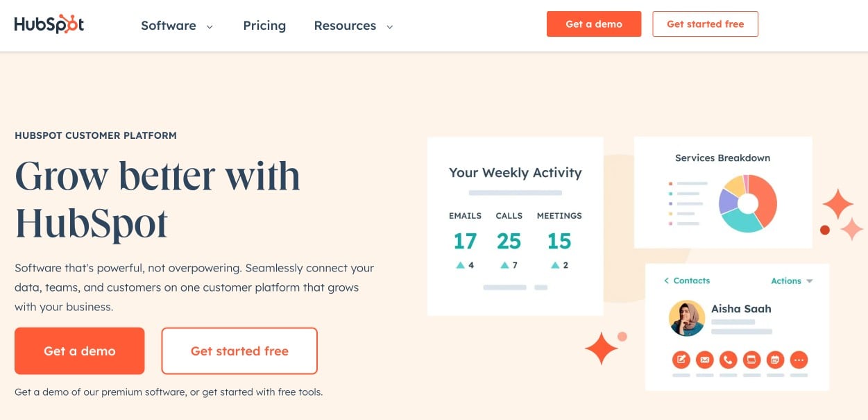Click Get a demo in the navigation bar
Image resolution: width=868 pixels, height=420 pixels.
594,24
